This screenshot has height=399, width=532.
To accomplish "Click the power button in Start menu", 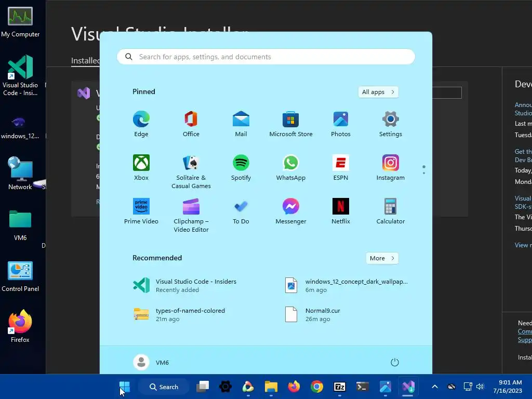I will click(395, 362).
